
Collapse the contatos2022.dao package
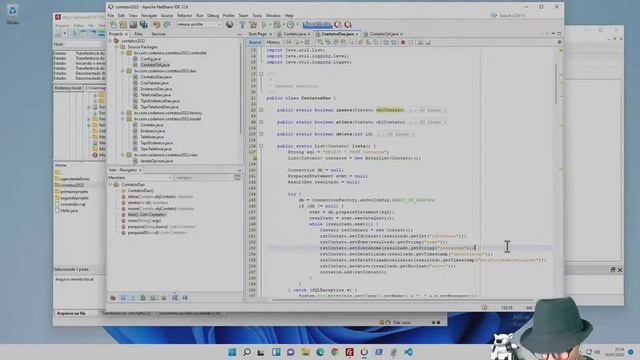[122, 71]
